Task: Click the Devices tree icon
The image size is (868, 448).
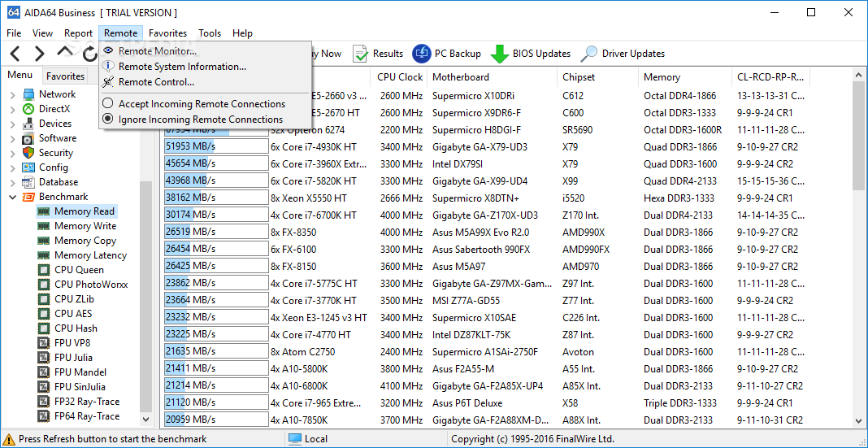Action: (28, 124)
